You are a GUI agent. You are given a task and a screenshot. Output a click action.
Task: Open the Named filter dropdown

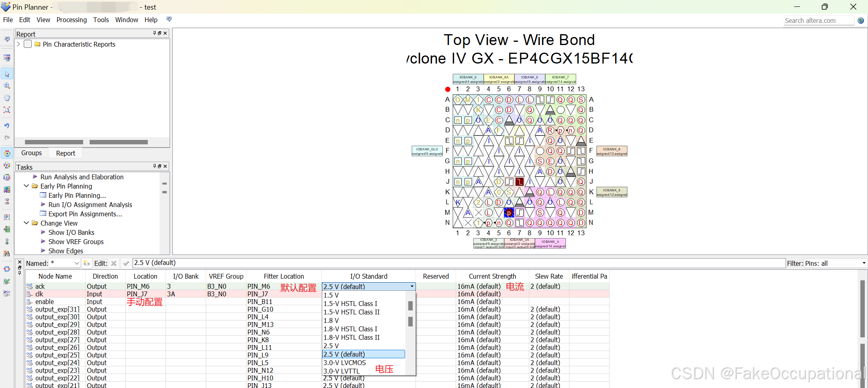tap(77, 263)
